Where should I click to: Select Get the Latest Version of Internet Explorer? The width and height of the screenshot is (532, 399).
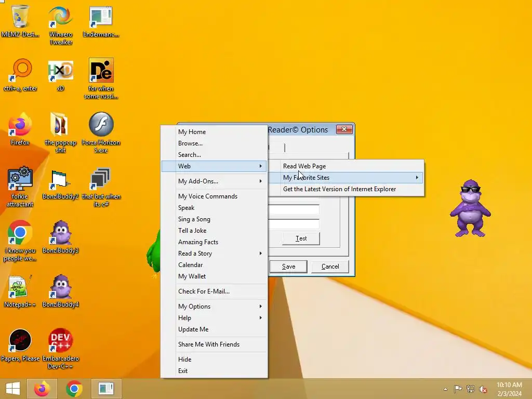click(346, 189)
